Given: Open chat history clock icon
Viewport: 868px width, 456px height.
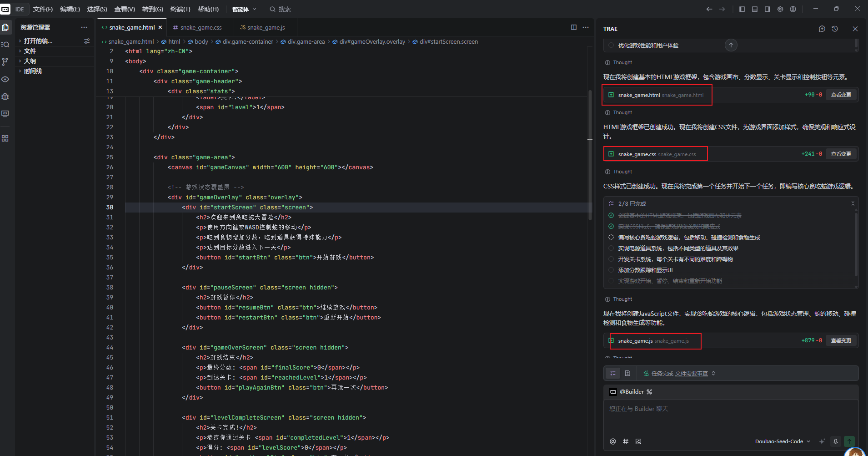Looking at the screenshot, I should [x=835, y=29].
